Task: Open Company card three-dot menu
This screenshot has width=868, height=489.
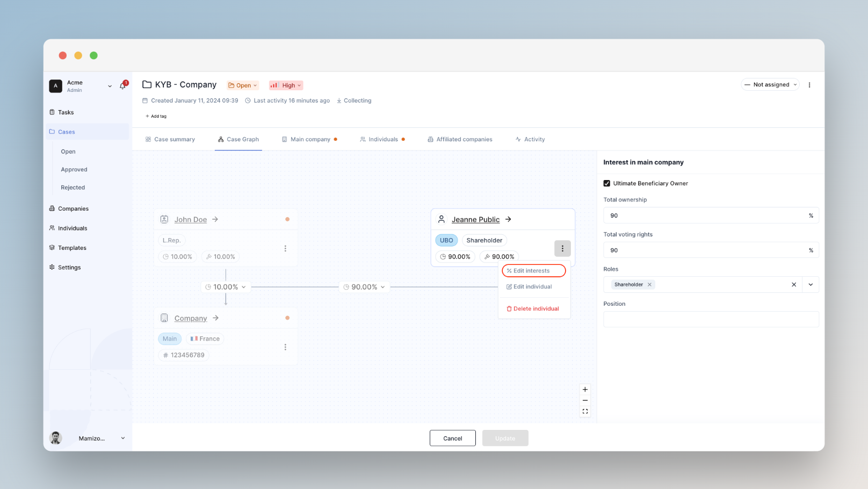Action: coord(285,347)
